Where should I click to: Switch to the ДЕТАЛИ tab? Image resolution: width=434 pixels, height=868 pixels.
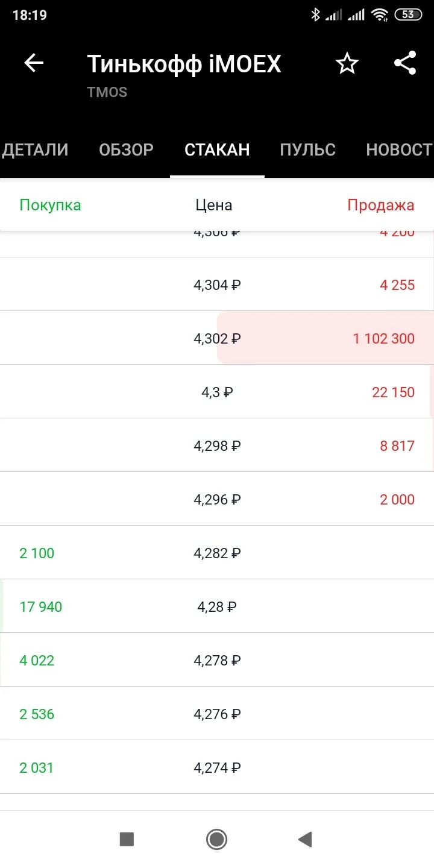(x=35, y=149)
